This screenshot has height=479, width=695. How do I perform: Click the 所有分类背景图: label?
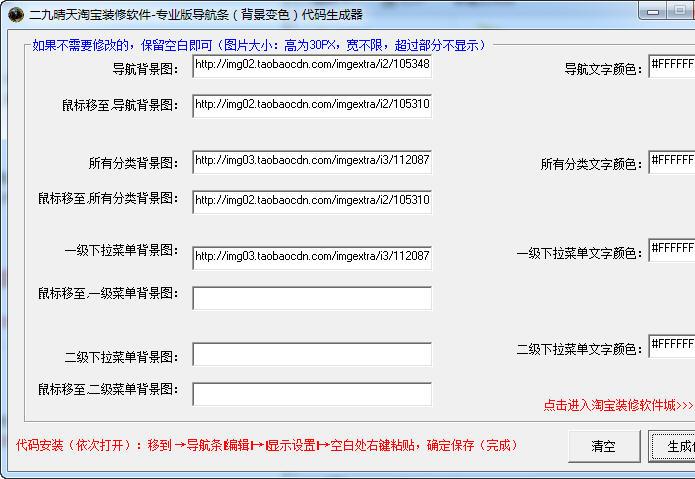[133, 163]
